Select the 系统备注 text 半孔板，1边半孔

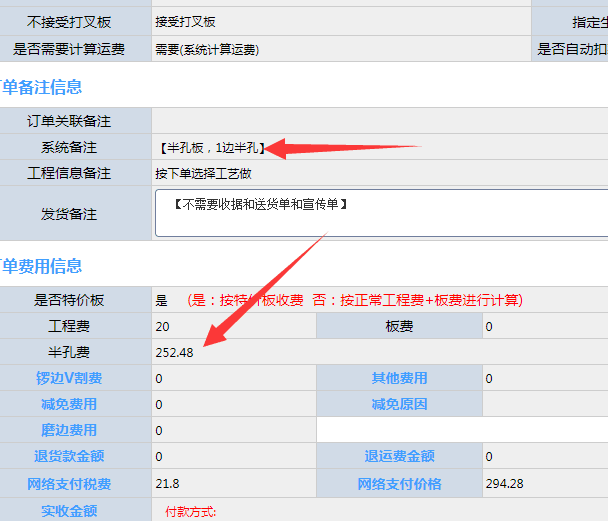[x=211, y=147]
